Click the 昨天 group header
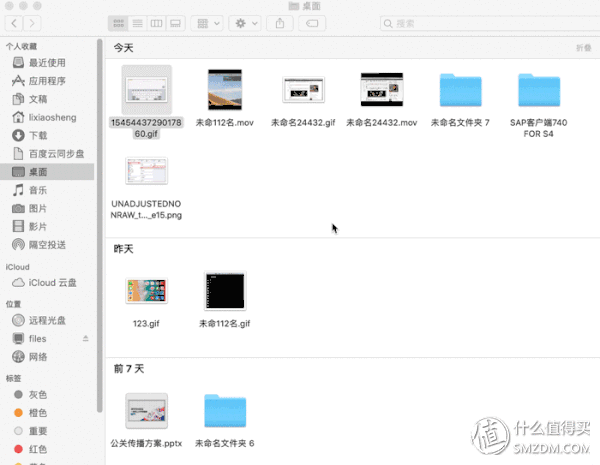This screenshot has height=465, width=600. [x=124, y=249]
